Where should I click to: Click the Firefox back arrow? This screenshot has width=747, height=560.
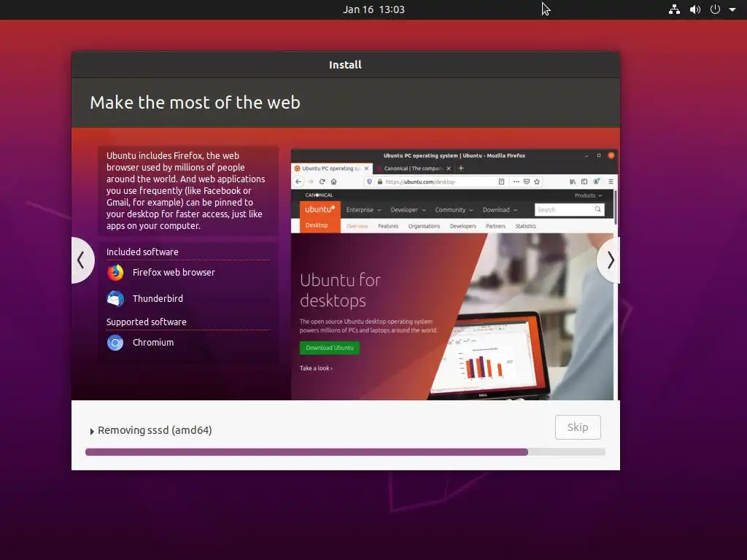click(298, 182)
